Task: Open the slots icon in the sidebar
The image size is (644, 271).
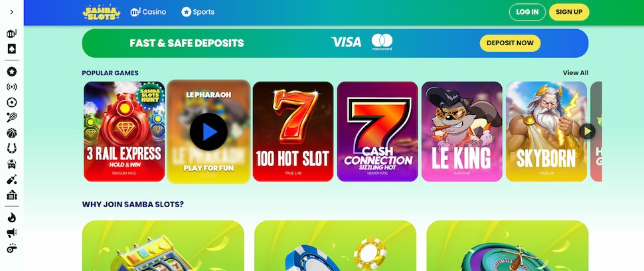Action: [x=11, y=34]
